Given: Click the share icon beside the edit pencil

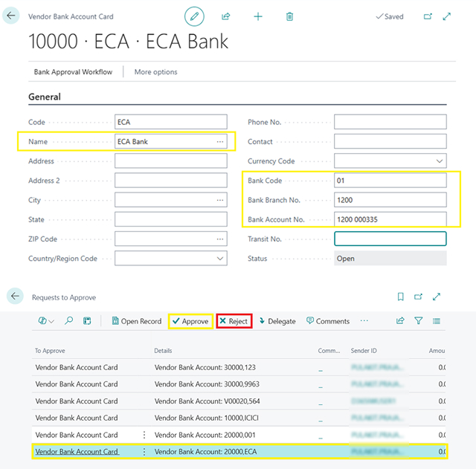Looking at the screenshot, I should point(226,16).
